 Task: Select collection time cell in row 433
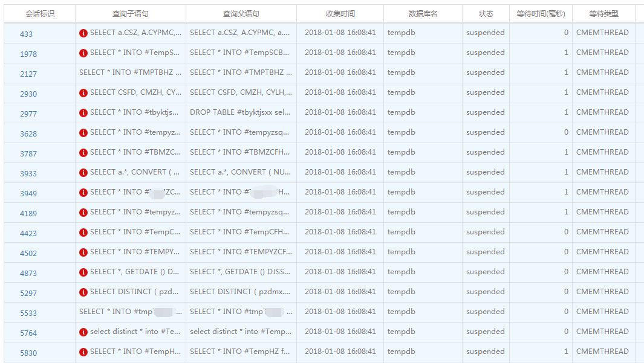pos(340,33)
